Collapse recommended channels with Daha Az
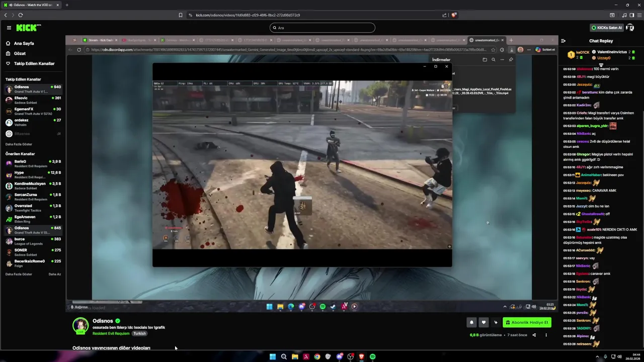 click(x=54, y=274)
